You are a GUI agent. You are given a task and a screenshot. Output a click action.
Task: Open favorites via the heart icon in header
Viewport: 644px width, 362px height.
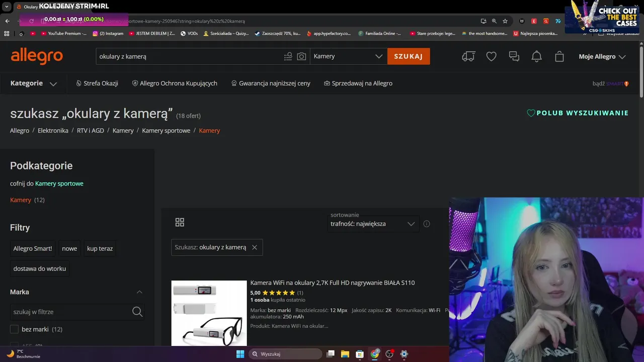click(492, 56)
